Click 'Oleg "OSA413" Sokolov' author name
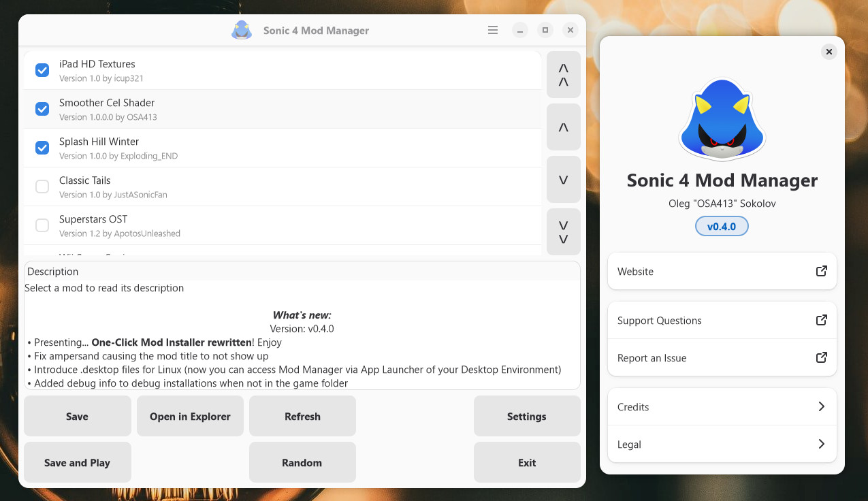This screenshot has height=501, width=868. click(722, 204)
